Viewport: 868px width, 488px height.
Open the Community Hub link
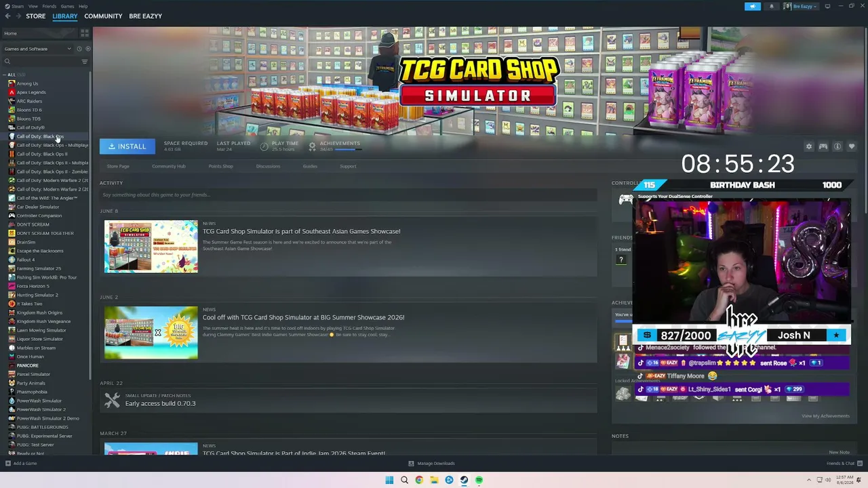tap(169, 166)
